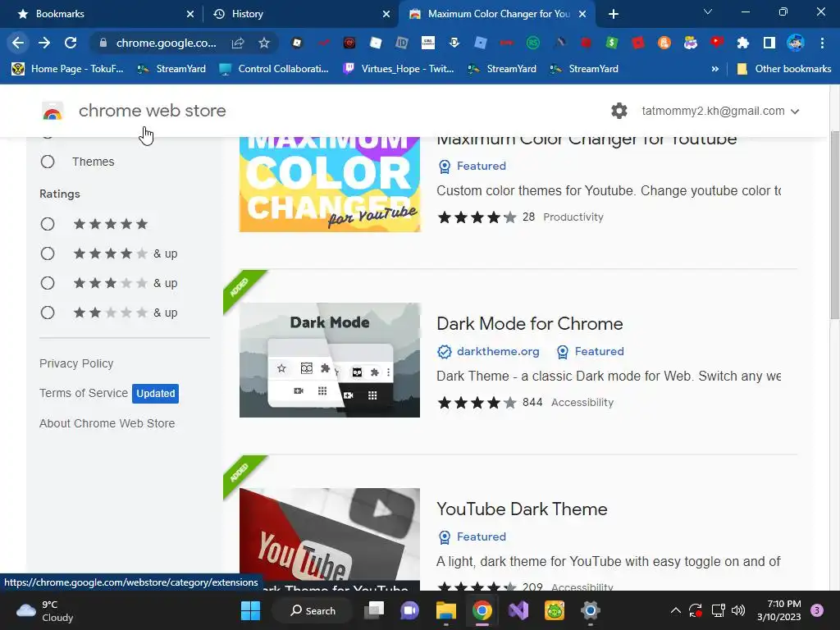Click the dark Roblox extension icon
840x630 pixels.
point(297,43)
